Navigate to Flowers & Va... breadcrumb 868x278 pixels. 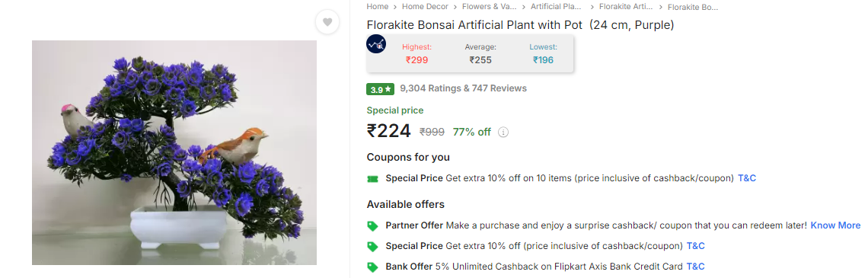click(489, 7)
